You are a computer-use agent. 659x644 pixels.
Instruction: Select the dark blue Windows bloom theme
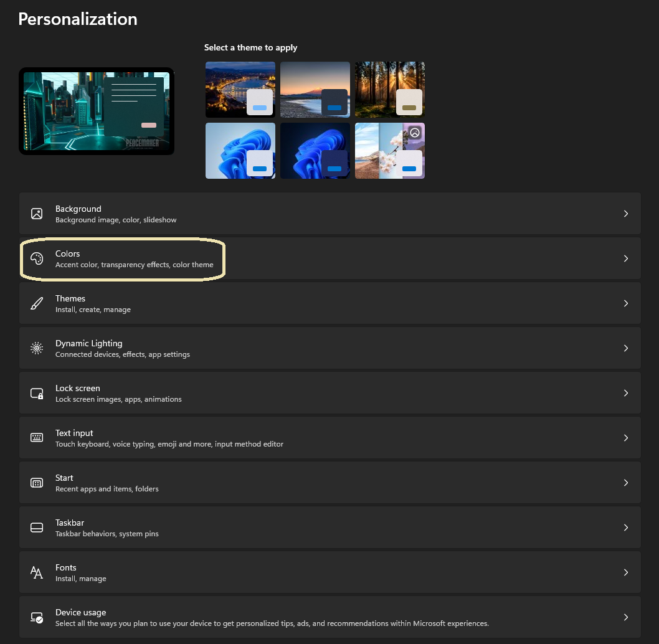click(315, 150)
